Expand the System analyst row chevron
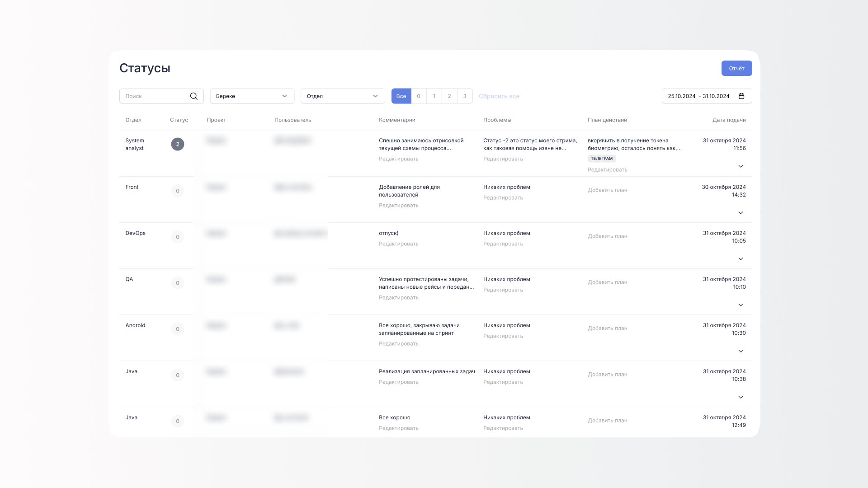Viewport: 868px width, 488px height. click(x=741, y=166)
